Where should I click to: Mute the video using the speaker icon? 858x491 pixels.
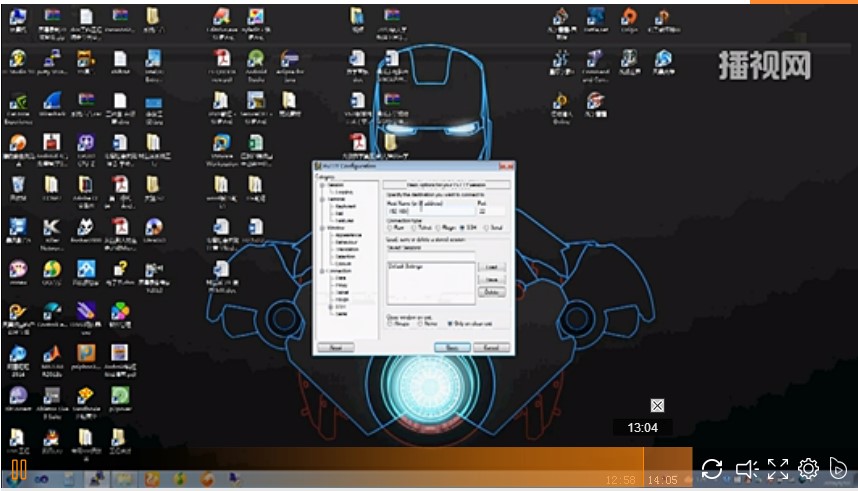click(x=746, y=469)
